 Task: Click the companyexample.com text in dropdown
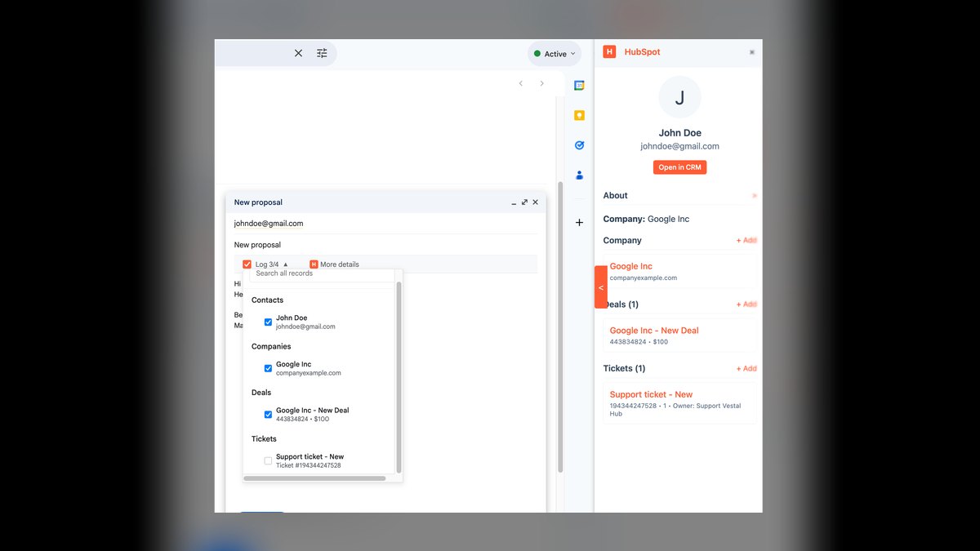pyautogui.click(x=308, y=373)
